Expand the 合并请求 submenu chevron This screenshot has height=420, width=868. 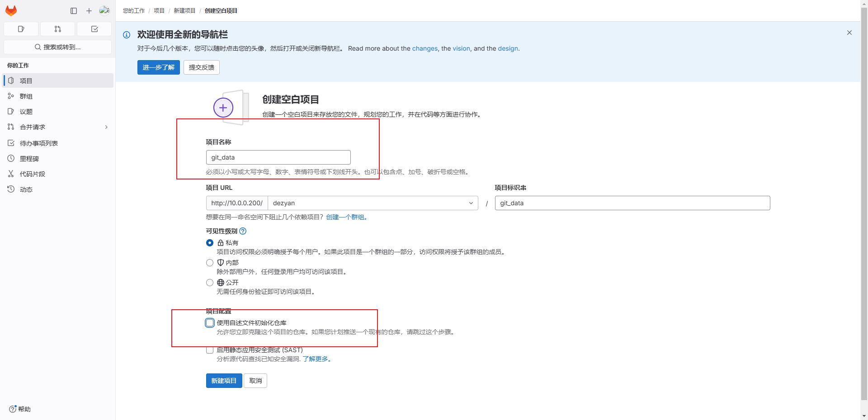pos(106,127)
